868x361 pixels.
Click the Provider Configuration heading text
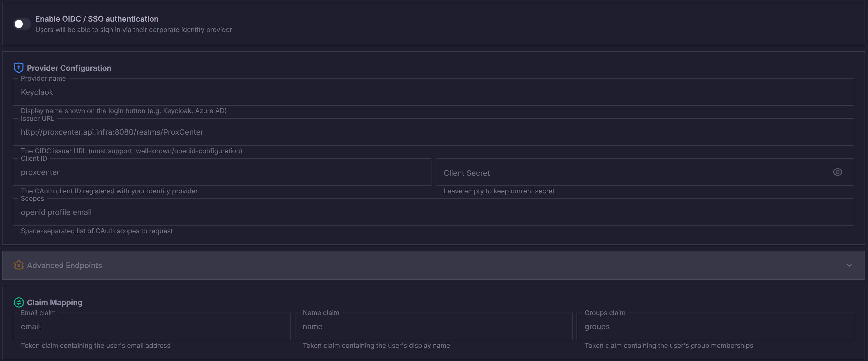tap(69, 68)
